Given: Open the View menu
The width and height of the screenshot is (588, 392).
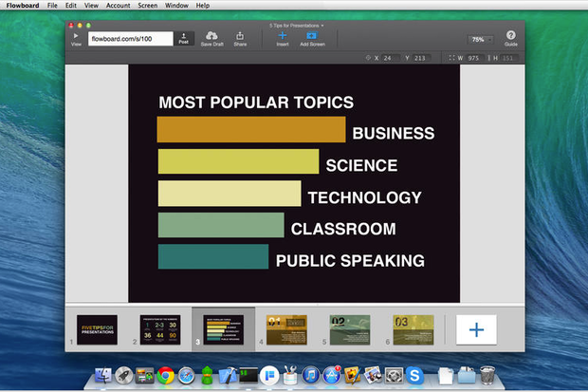Looking at the screenshot, I should 91,6.
